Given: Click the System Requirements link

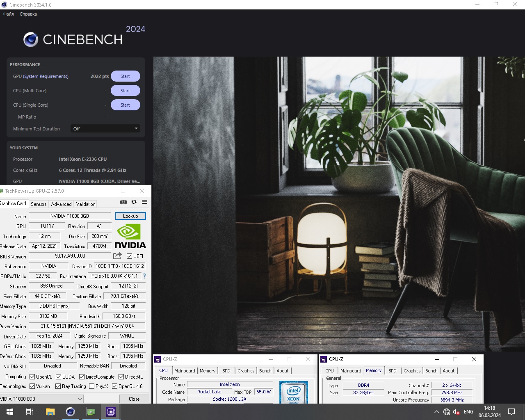Looking at the screenshot, I should (46, 76).
